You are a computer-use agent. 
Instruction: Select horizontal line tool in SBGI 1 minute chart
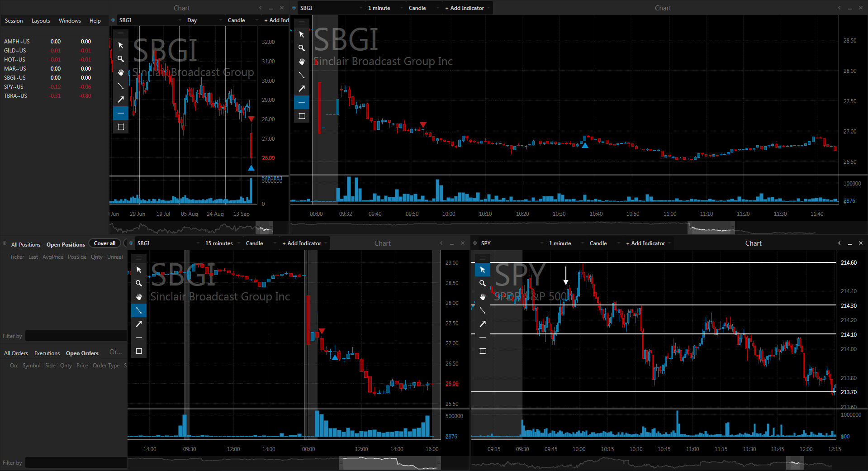(x=302, y=102)
